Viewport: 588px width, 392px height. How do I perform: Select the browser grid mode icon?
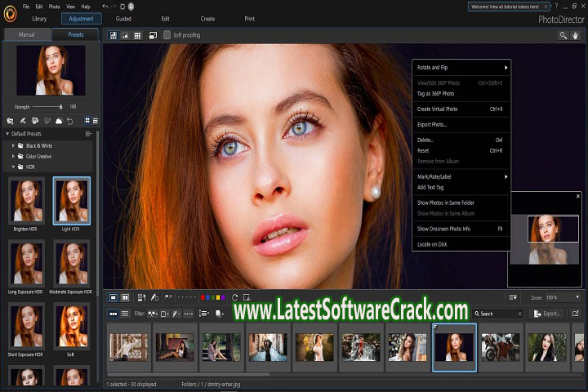(x=138, y=35)
